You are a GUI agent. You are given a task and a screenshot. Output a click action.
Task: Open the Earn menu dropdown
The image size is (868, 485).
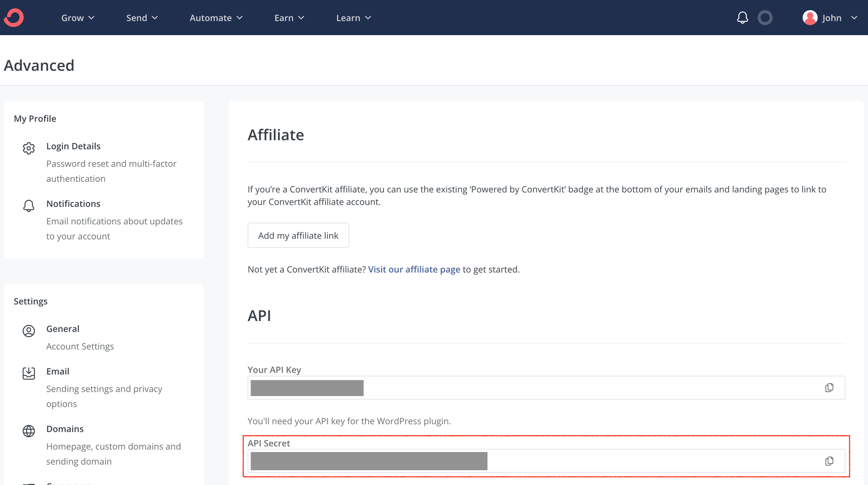pyautogui.click(x=284, y=17)
